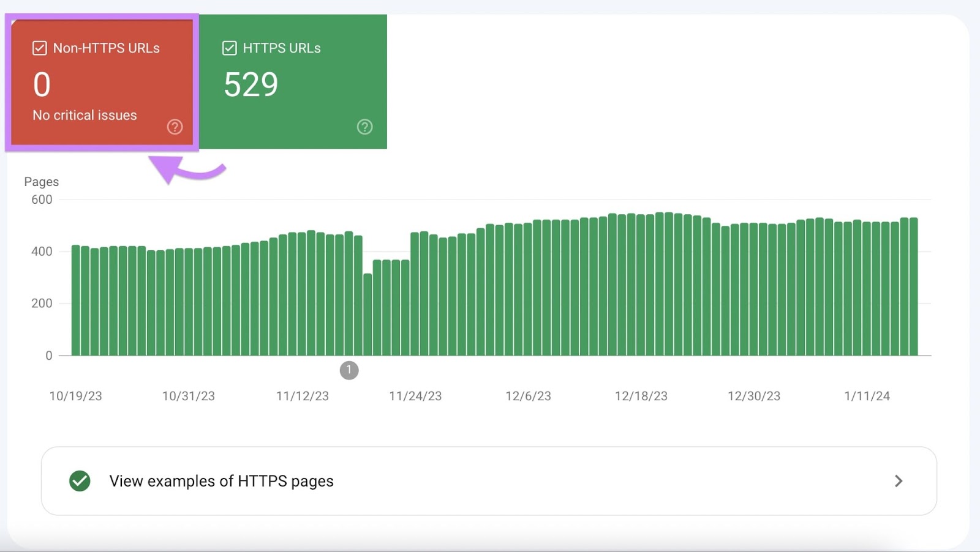Image resolution: width=980 pixels, height=552 pixels.
Task: Click the green checkmark icon beside View examples
Action: point(78,481)
